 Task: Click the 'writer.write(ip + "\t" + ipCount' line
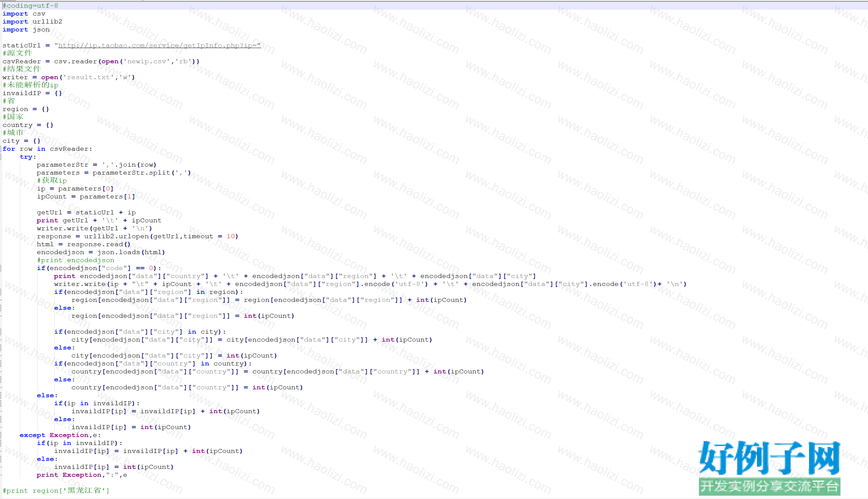click(370, 284)
